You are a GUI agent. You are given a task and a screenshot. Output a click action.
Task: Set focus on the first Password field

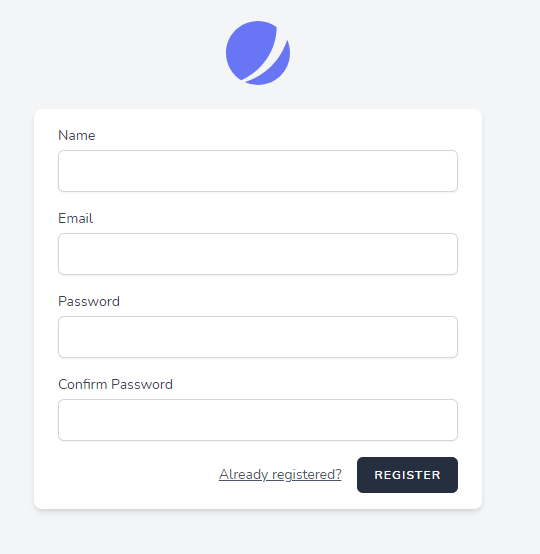(258, 337)
